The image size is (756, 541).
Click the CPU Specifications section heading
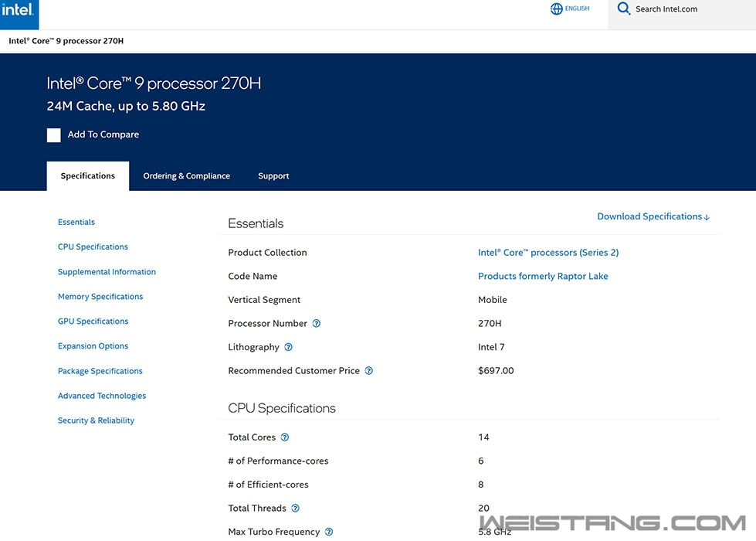tap(282, 408)
